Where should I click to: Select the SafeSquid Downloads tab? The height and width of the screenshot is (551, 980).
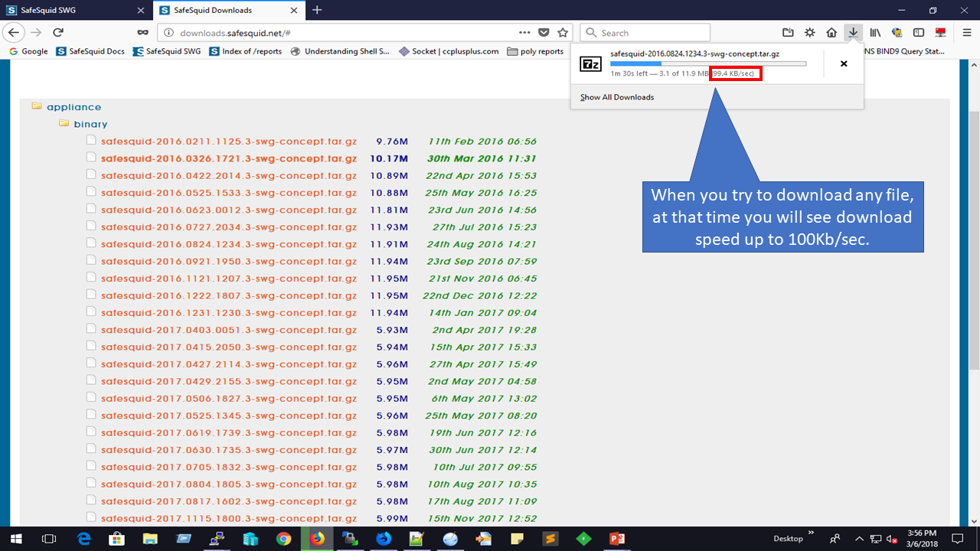tap(230, 11)
